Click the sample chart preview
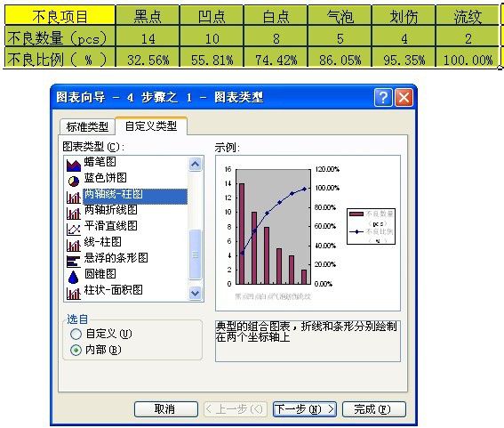The height and width of the screenshot is (428, 504). (308, 233)
